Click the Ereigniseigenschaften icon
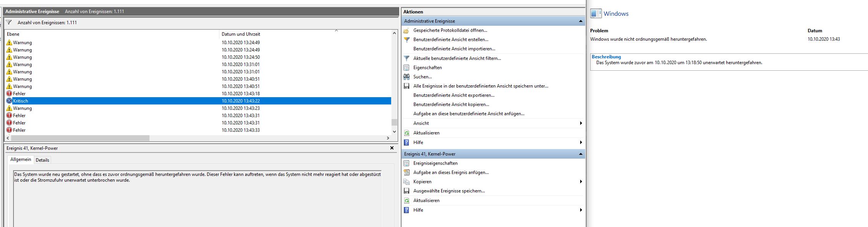The width and height of the screenshot is (868, 227). click(407, 163)
